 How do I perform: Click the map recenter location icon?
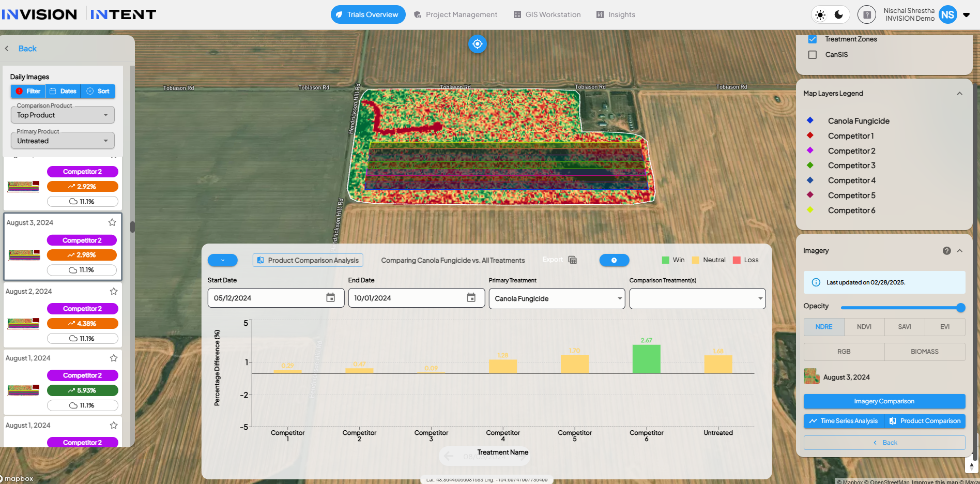click(x=477, y=44)
